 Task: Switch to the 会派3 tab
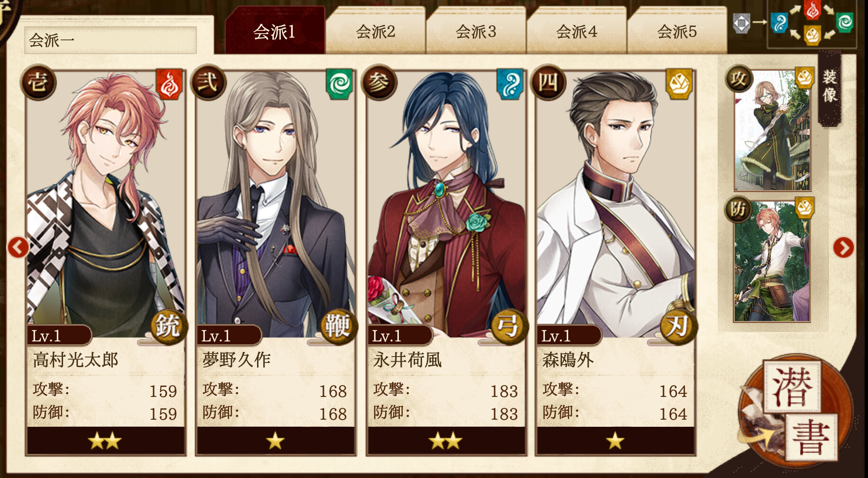[x=476, y=31]
